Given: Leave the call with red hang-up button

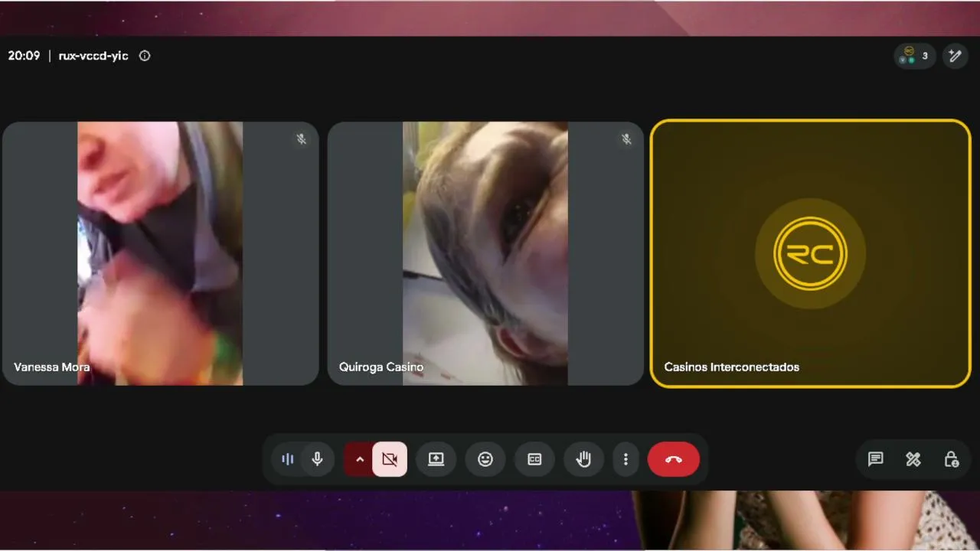Looking at the screenshot, I should click(674, 459).
